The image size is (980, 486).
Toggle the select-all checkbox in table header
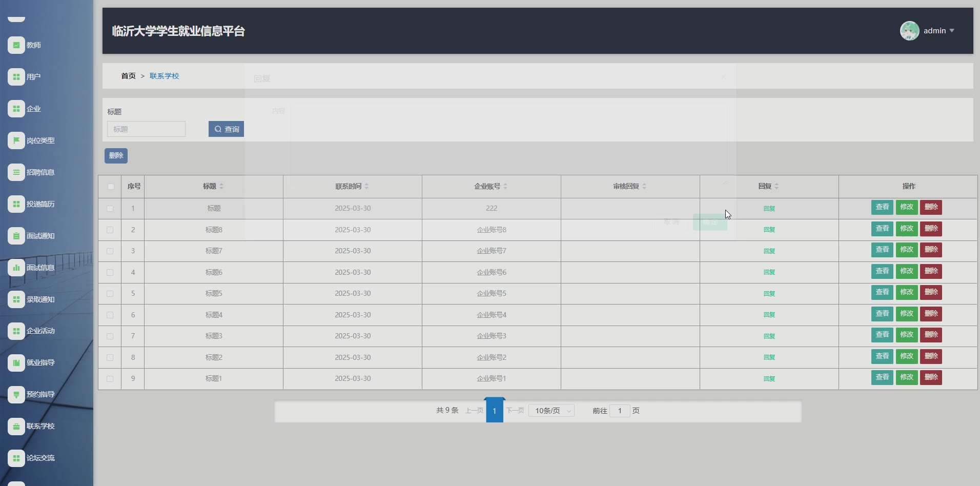click(111, 187)
